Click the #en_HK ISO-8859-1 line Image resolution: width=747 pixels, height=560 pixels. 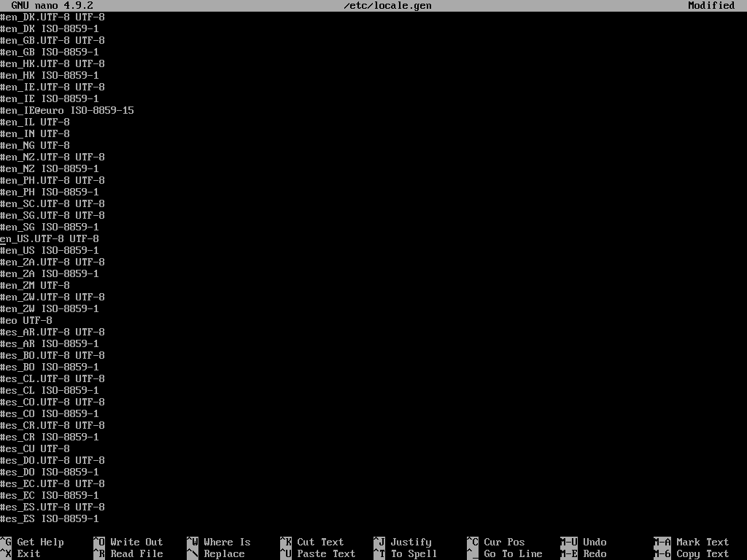pos(50,75)
